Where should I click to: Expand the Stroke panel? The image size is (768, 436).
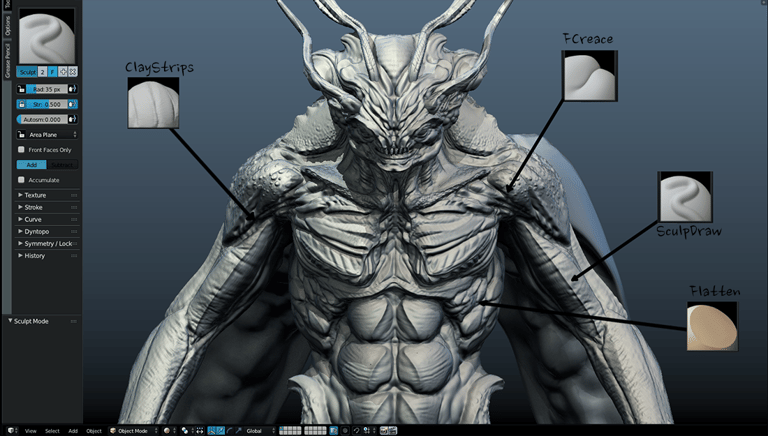tap(48, 207)
